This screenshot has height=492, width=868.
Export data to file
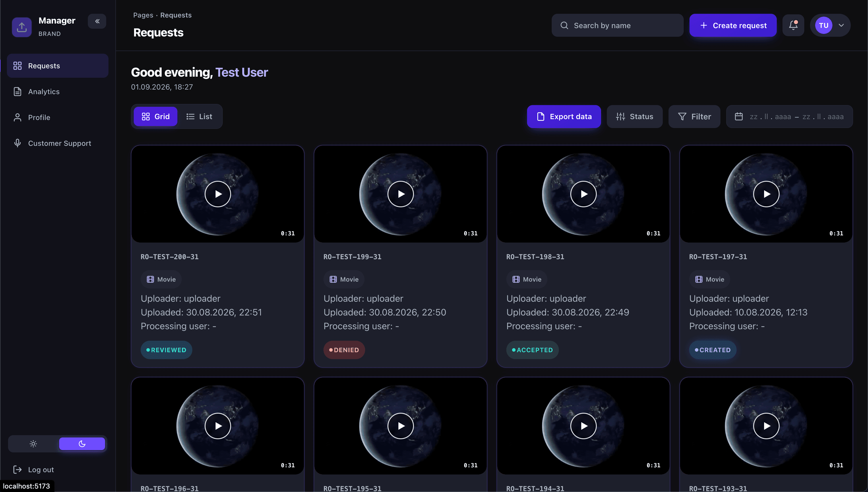[x=564, y=117]
